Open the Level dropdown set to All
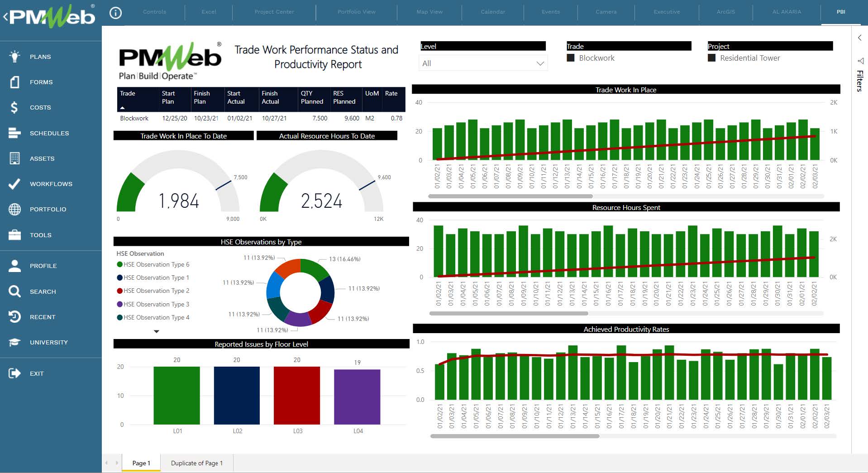 pyautogui.click(x=483, y=63)
